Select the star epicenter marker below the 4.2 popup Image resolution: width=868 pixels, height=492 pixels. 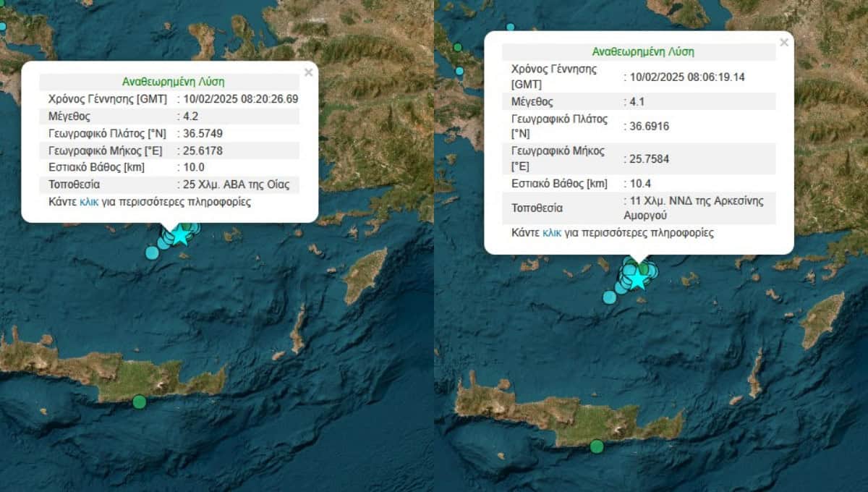(180, 235)
